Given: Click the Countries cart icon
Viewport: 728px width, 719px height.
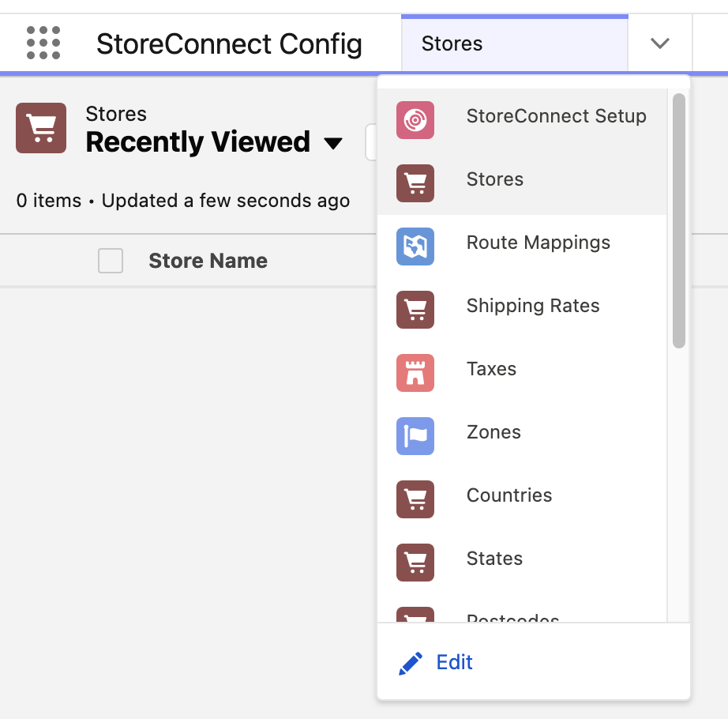Looking at the screenshot, I should click(x=415, y=499).
